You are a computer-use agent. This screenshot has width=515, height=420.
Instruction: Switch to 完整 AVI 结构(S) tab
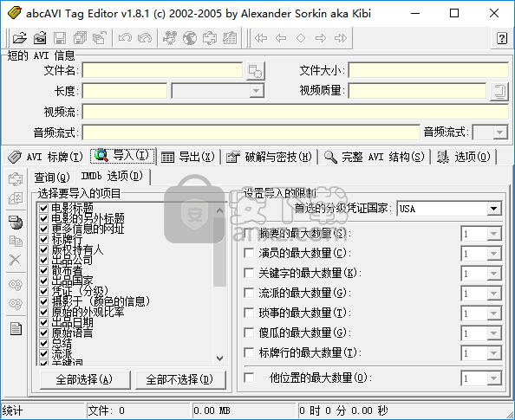[374, 157]
